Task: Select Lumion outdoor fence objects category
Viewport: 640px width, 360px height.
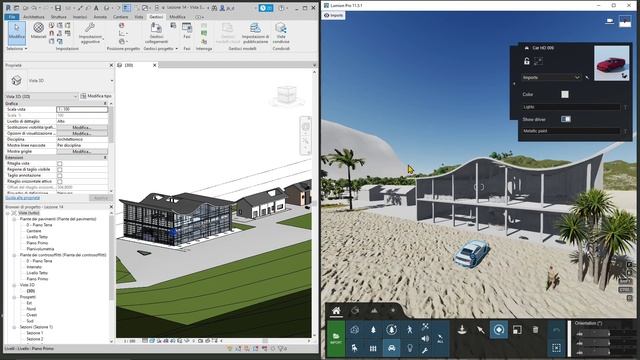Action: 373,348
